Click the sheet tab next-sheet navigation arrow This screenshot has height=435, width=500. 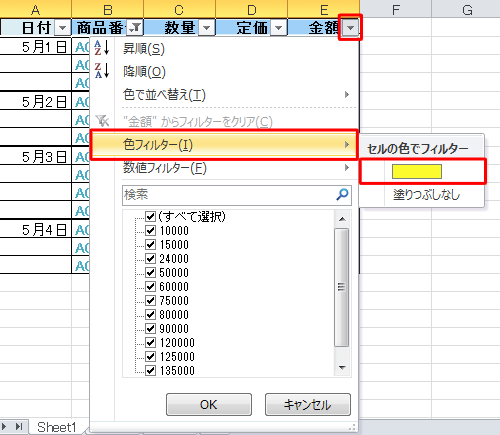(x=4, y=426)
